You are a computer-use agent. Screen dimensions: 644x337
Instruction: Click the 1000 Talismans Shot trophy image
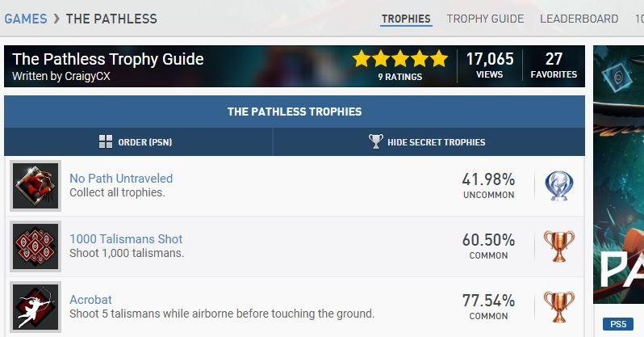(36, 246)
